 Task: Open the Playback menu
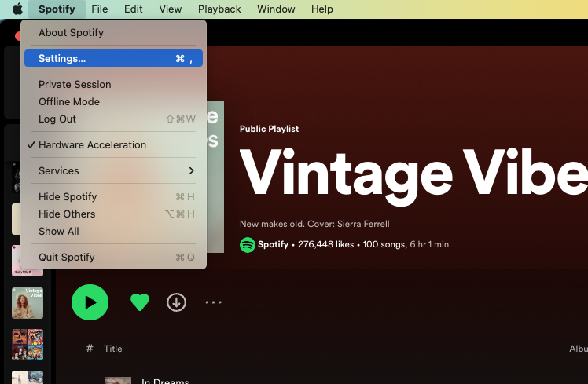tap(219, 9)
